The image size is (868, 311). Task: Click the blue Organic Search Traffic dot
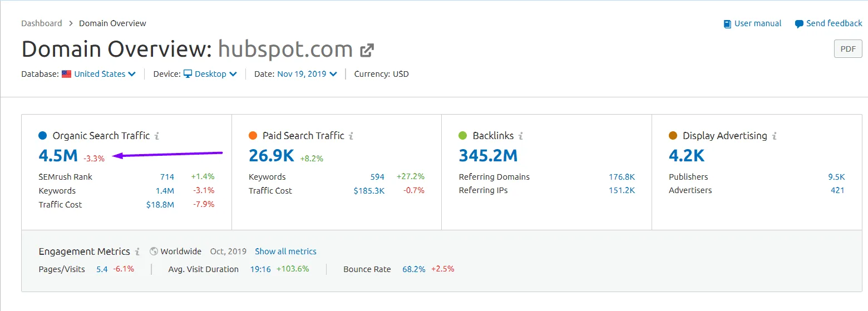point(43,136)
